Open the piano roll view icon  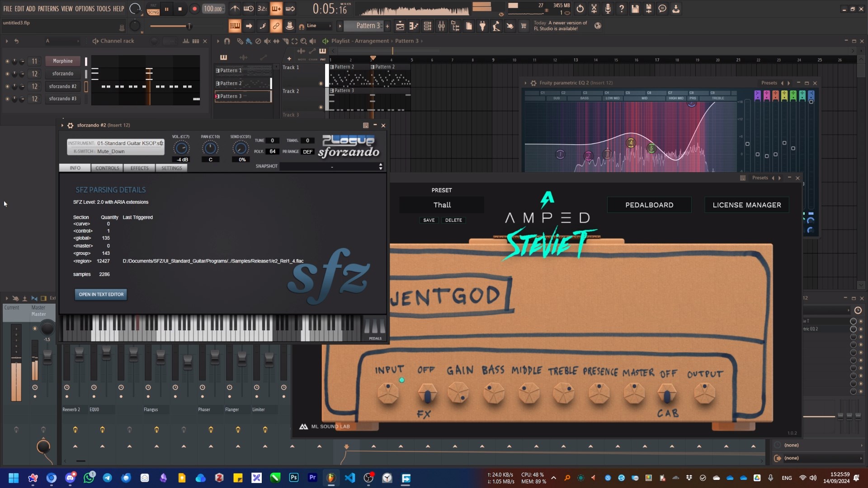pos(414,26)
